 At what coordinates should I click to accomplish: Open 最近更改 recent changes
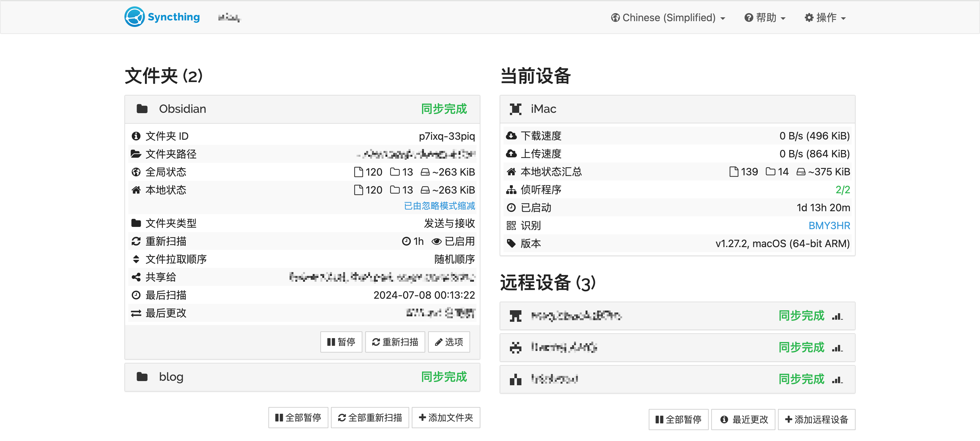point(743,419)
